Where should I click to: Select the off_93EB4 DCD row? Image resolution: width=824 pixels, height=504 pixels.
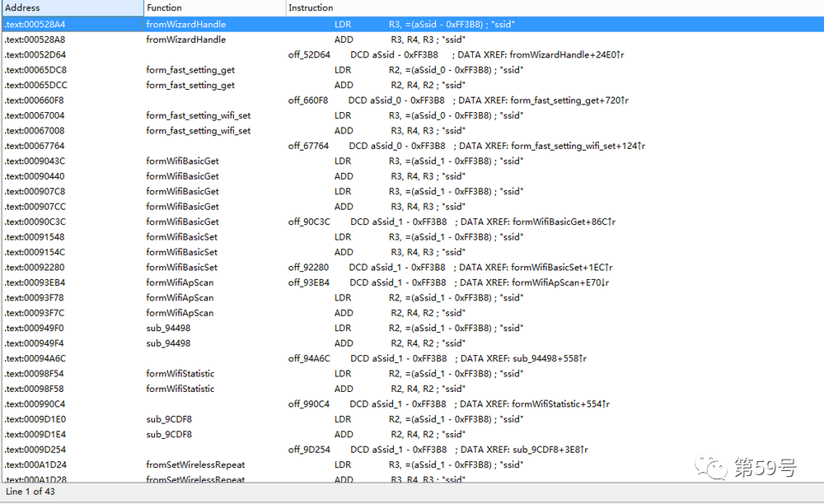click(413, 283)
